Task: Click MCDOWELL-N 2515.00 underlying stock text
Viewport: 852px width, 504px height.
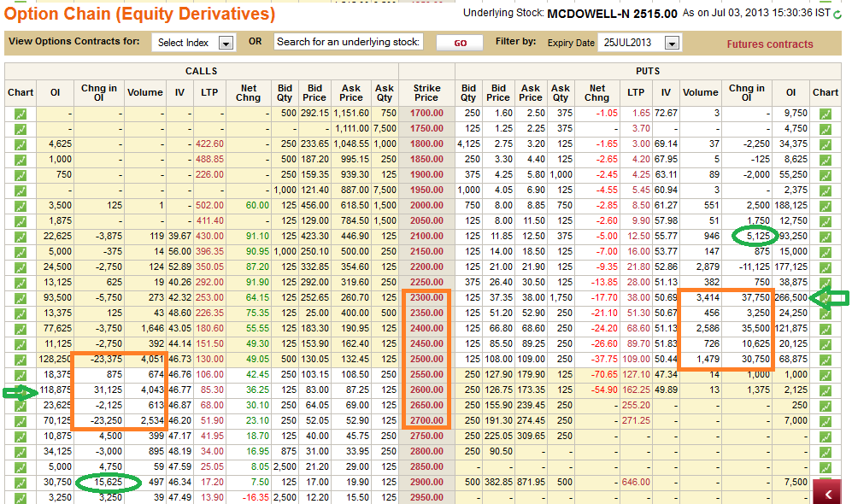Action: pos(612,15)
